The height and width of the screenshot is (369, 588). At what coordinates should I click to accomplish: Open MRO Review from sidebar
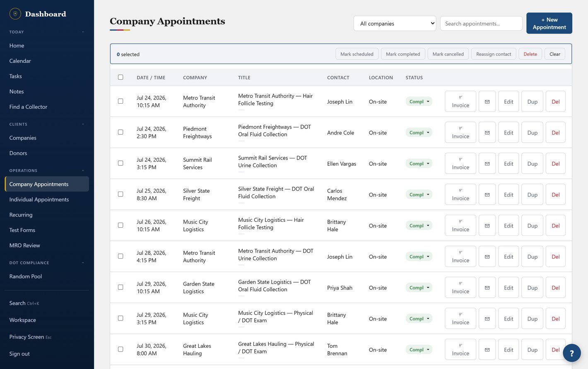pyautogui.click(x=47, y=245)
